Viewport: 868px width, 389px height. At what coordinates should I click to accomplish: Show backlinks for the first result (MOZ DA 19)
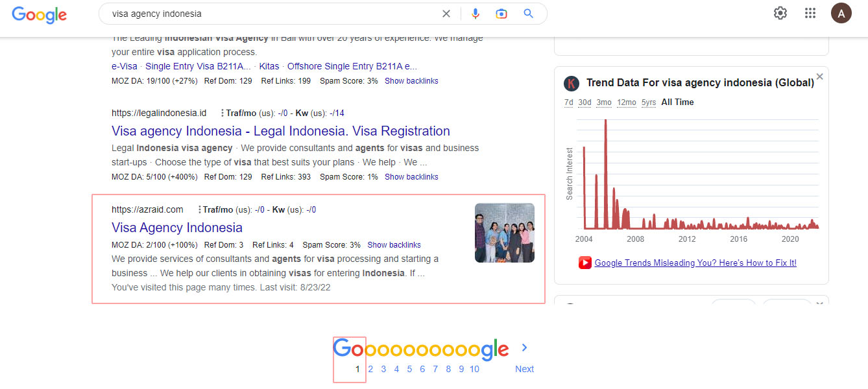click(x=411, y=81)
